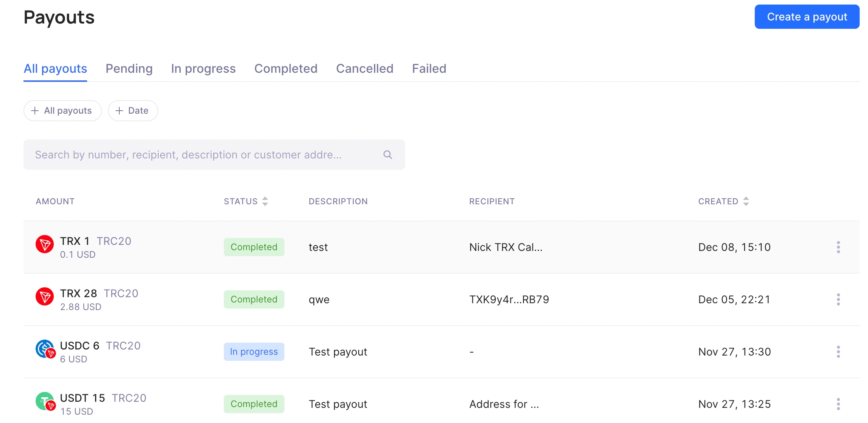Screen dimensions: 868x423
Task: Open the three-dot menu for the USDT 15 payout
Action: [838, 404]
